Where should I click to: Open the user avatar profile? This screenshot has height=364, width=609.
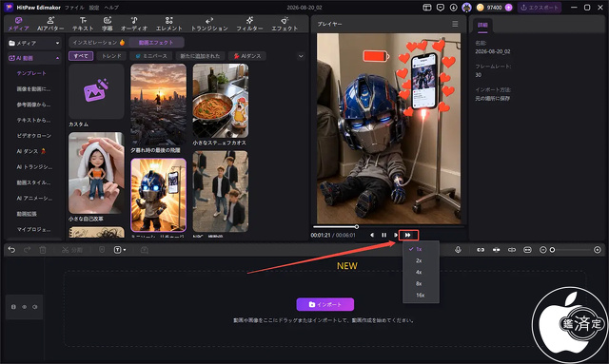[466, 8]
